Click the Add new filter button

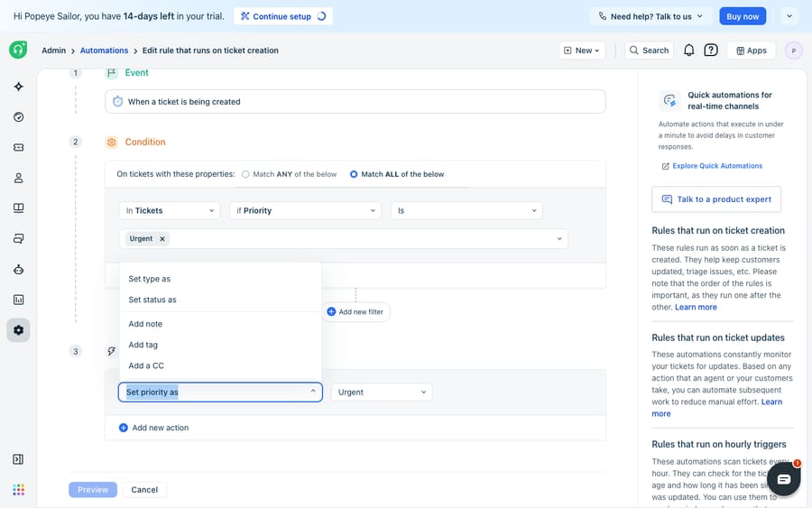tap(355, 311)
